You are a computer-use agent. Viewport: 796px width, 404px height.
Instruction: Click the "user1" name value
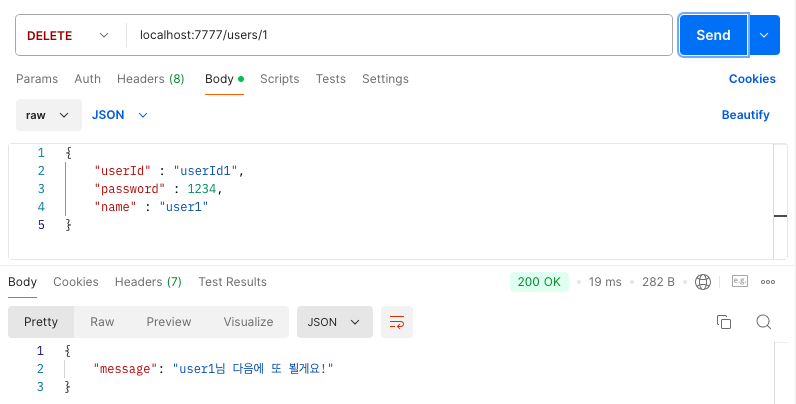click(x=184, y=207)
